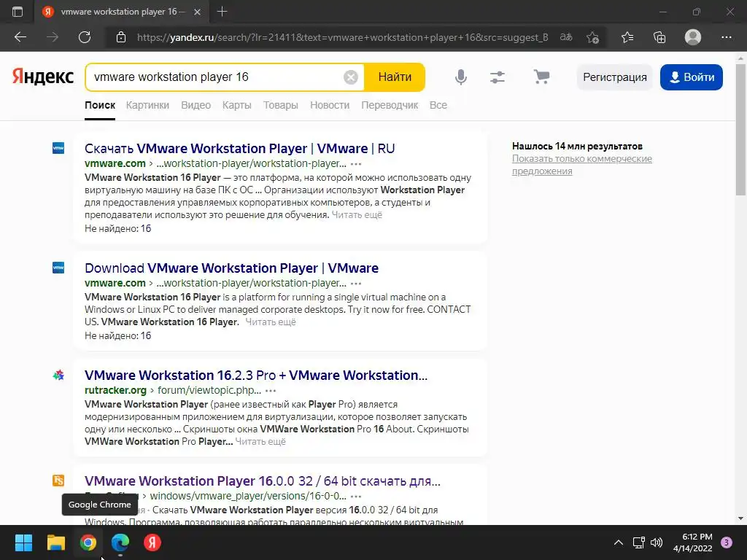Open the Переводчик tab
747x560 pixels.
pos(390,105)
